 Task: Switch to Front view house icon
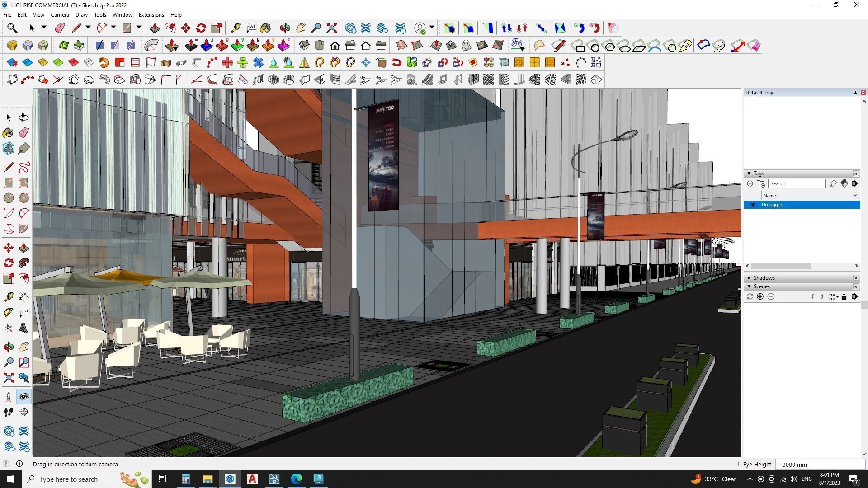click(335, 45)
